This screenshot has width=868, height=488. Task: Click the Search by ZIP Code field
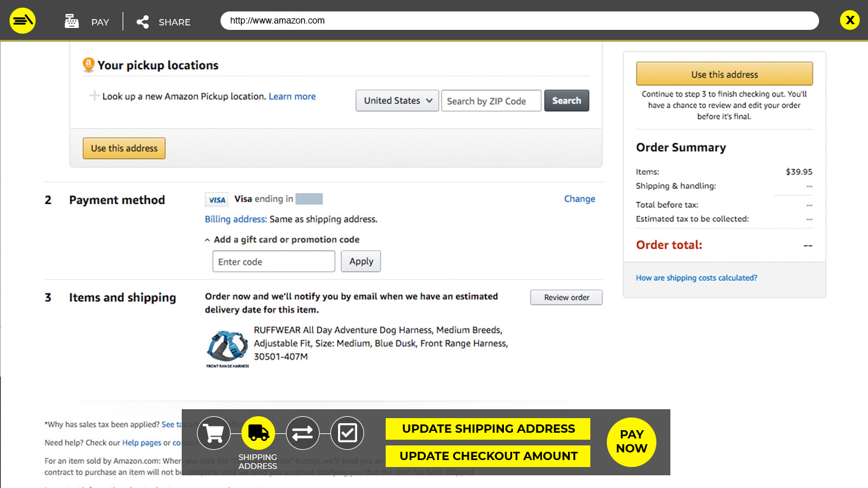pos(491,100)
